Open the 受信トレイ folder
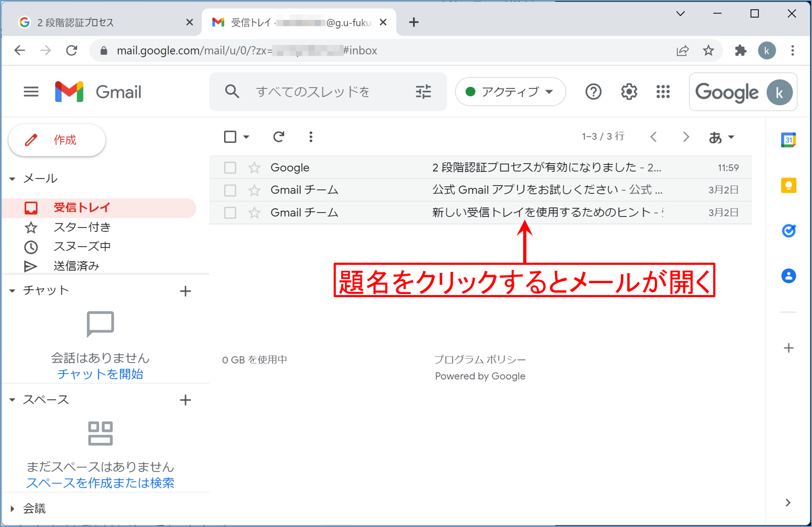 pos(100,208)
